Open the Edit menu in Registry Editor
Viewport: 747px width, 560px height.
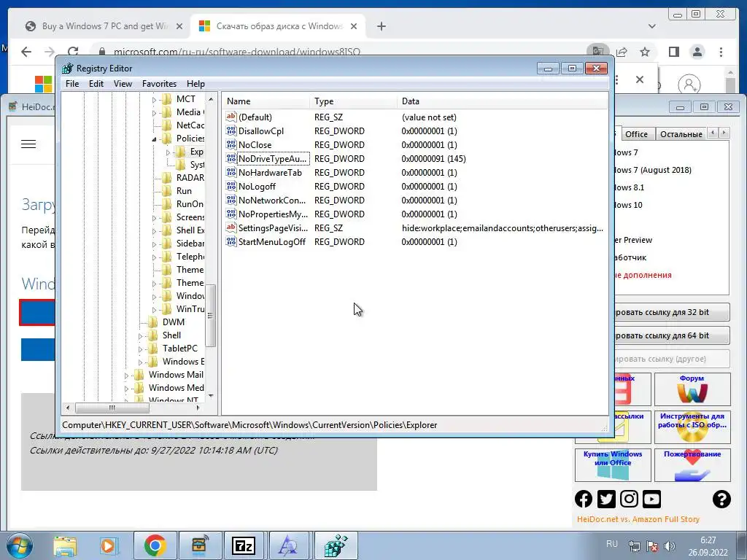coord(96,84)
